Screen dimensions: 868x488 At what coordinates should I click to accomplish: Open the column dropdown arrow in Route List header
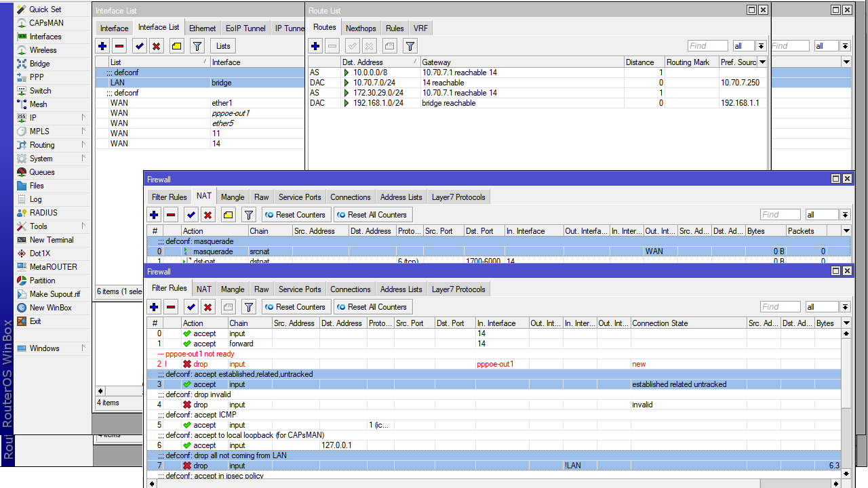pos(763,62)
